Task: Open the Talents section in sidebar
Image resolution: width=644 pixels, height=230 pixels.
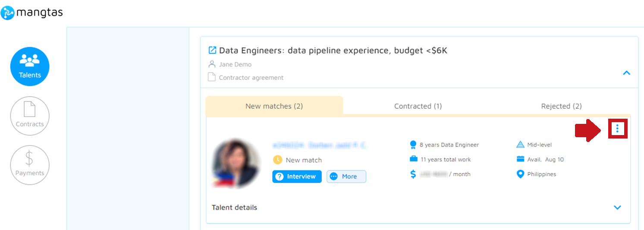Action: (x=30, y=66)
